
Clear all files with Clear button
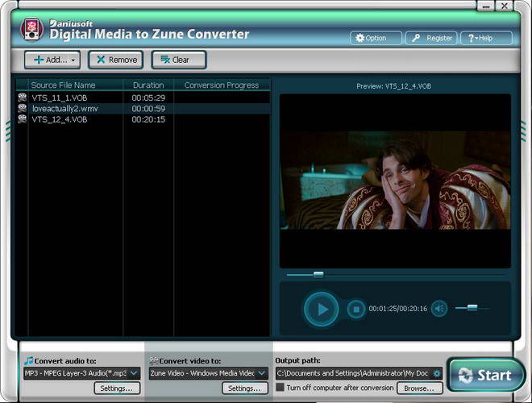pyautogui.click(x=179, y=60)
